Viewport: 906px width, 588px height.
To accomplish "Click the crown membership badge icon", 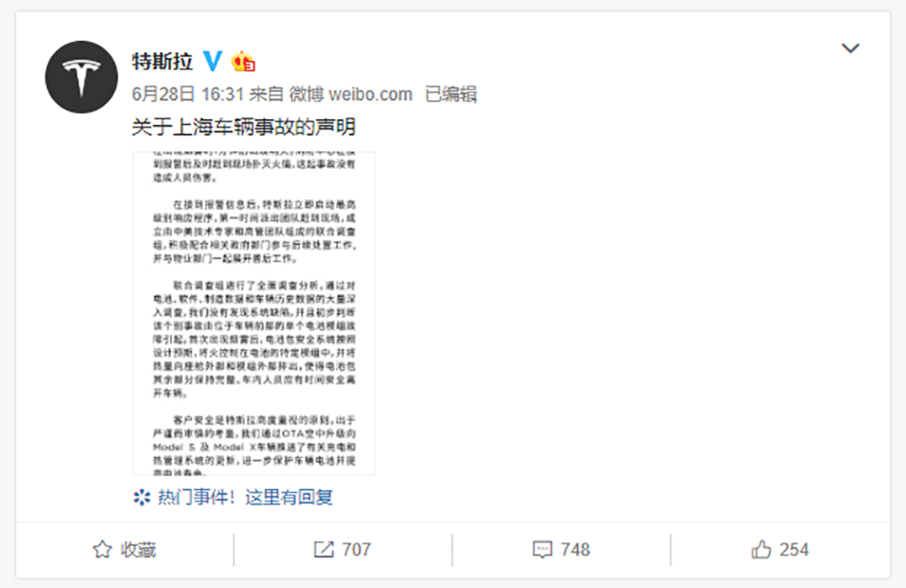I will (x=243, y=60).
